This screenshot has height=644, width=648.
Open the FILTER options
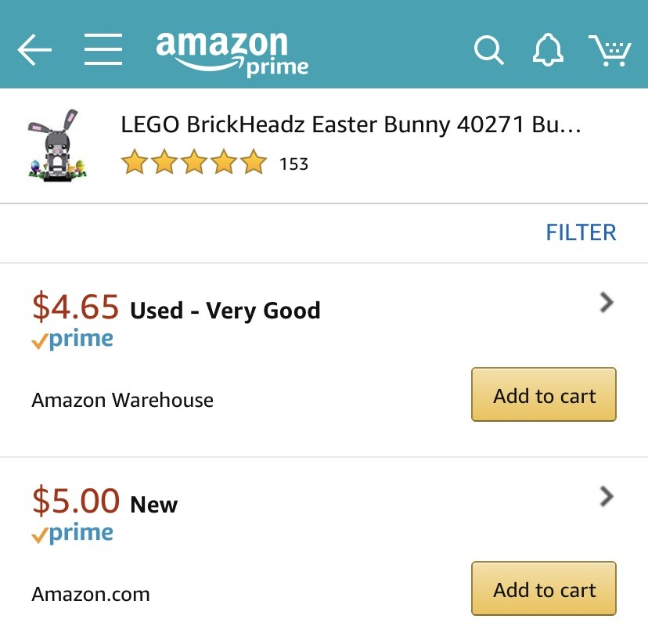pyautogui.click(x=581, y=232)
